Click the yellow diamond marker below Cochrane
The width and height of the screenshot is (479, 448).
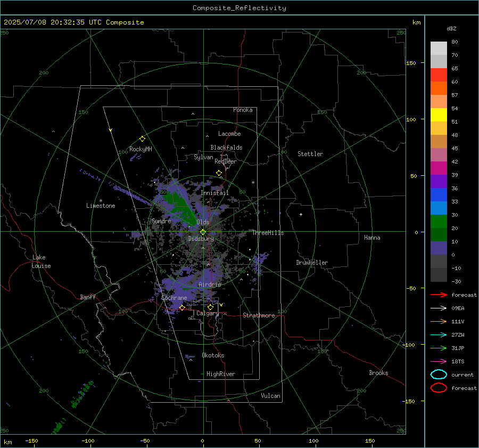182,308
